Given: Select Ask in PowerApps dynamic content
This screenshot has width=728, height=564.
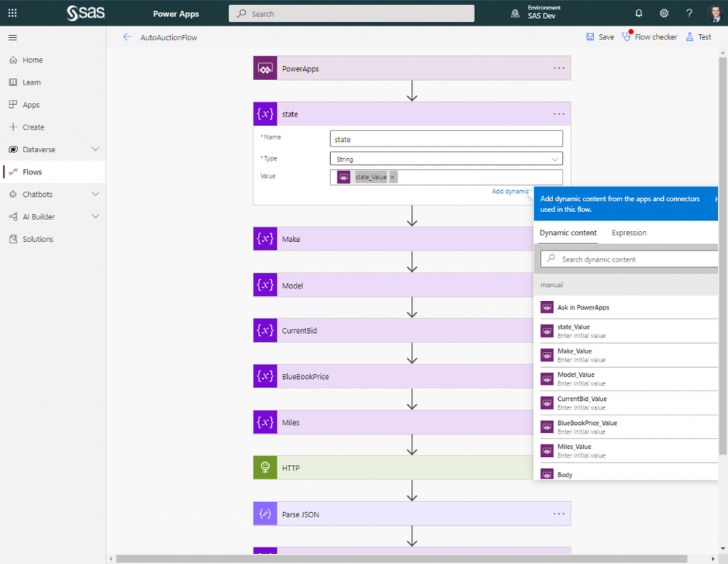Looking at the screenshot, I should [629, 308].
